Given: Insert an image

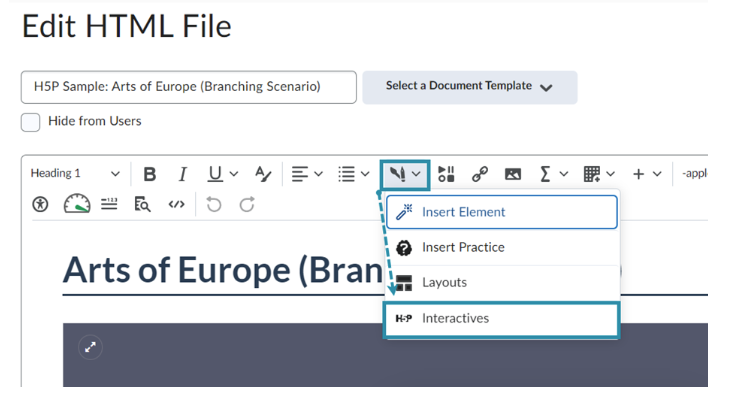Looking at the screenshot, I should [513, 174].
